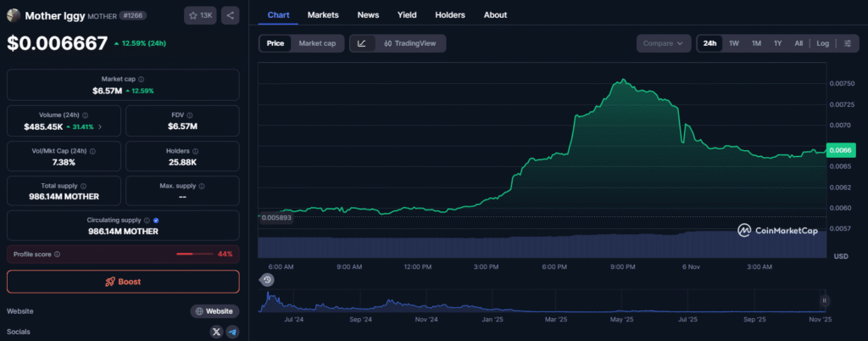
Task: Select the 24h time range
Action: pyautogui.click(x=709, y=43)
